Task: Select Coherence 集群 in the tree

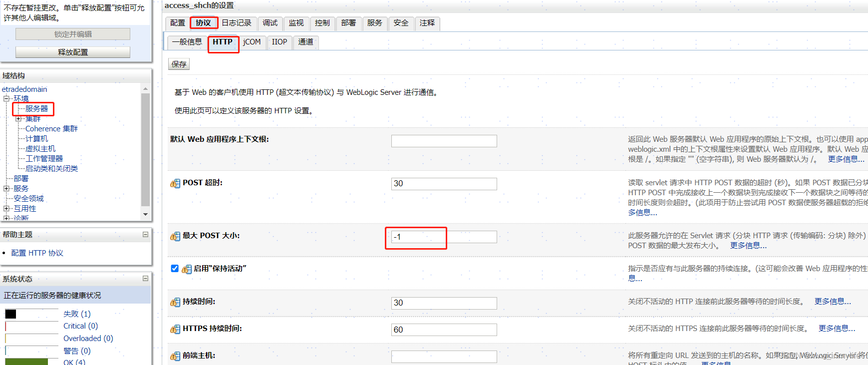Action: [51, 128]
